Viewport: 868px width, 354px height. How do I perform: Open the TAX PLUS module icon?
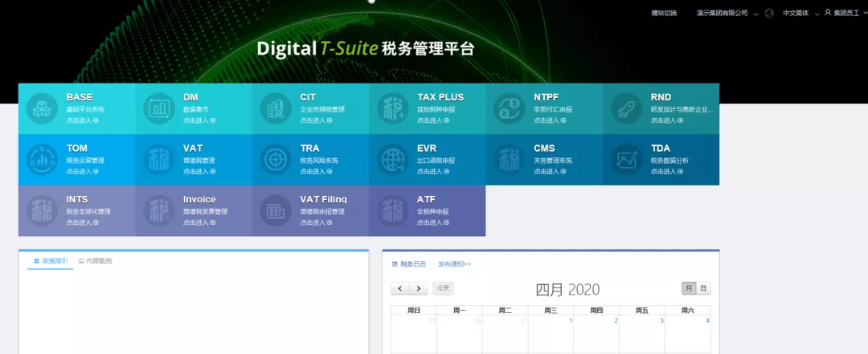click(393, 108)
